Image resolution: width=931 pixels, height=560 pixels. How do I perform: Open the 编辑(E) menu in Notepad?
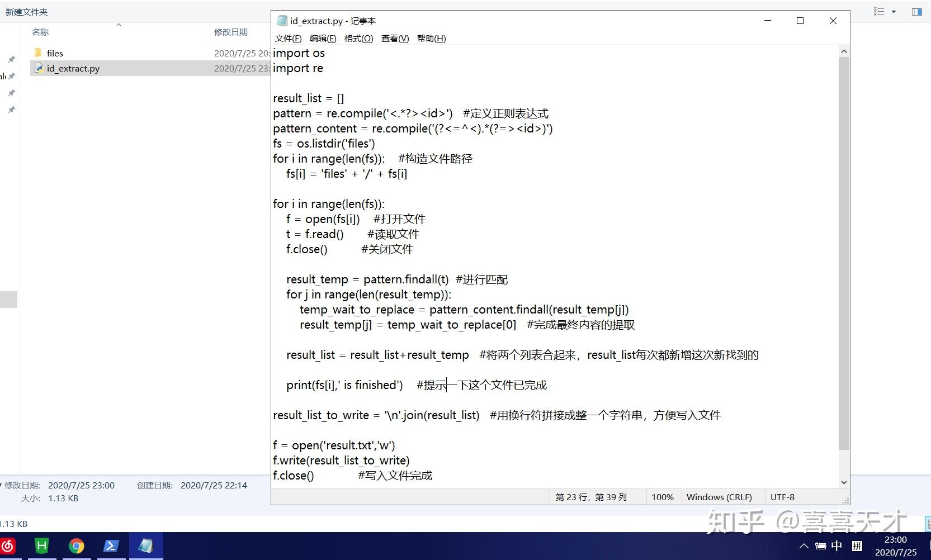[x=323, y=39]
